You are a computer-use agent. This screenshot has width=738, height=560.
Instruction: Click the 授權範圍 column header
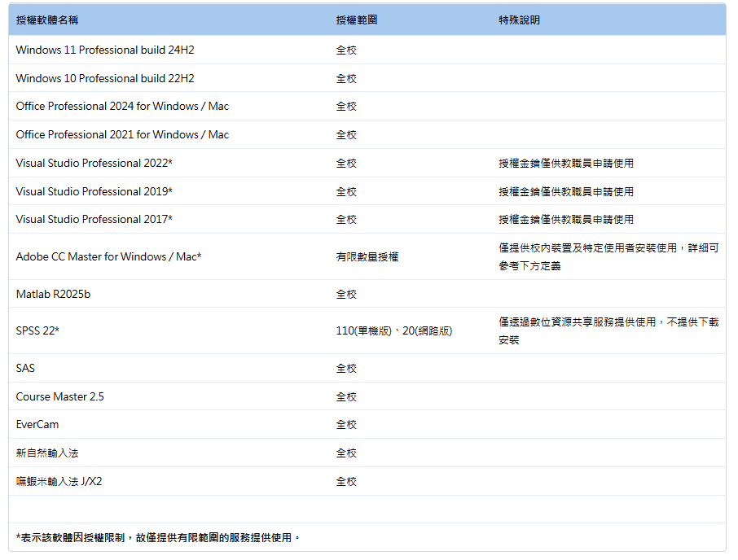357,20
